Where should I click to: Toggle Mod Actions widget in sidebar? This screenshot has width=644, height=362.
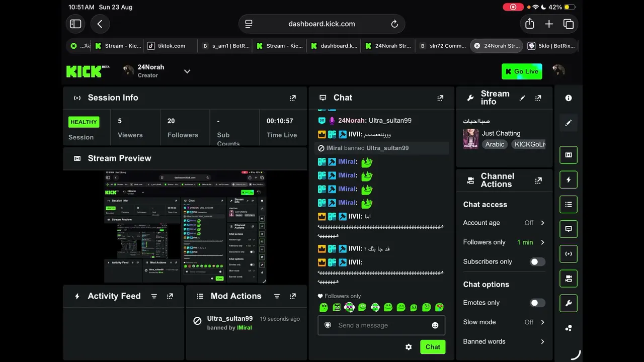tap(569, 204)
